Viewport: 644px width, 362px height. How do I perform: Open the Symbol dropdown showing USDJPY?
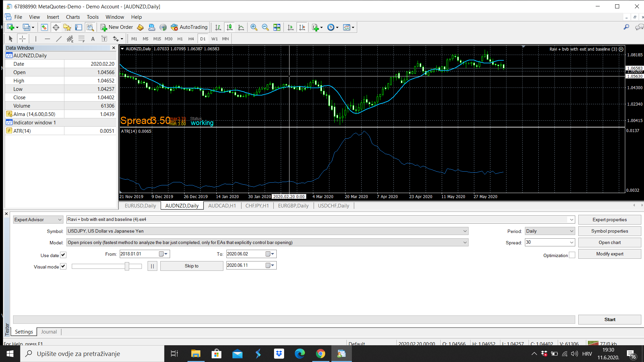click(x=267, y=231)
